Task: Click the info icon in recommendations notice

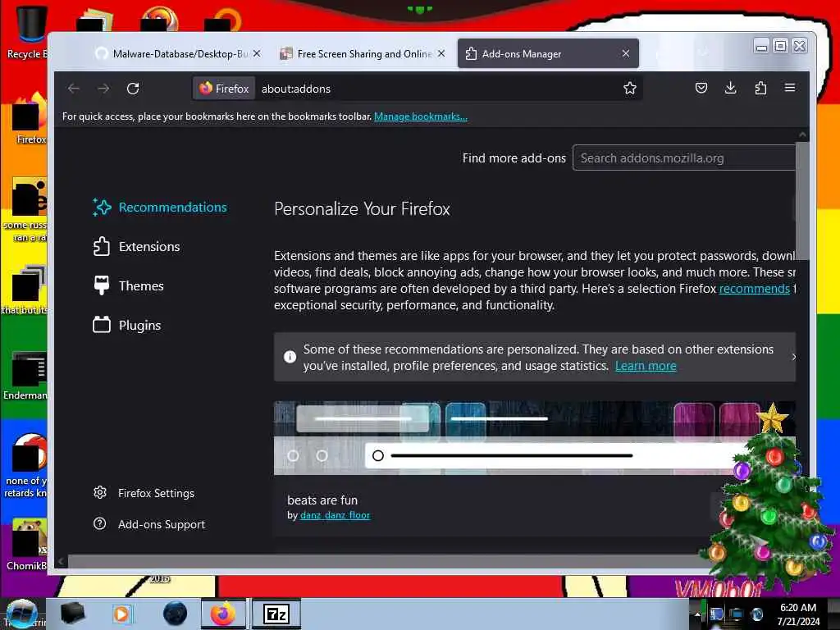Action: 290,357
